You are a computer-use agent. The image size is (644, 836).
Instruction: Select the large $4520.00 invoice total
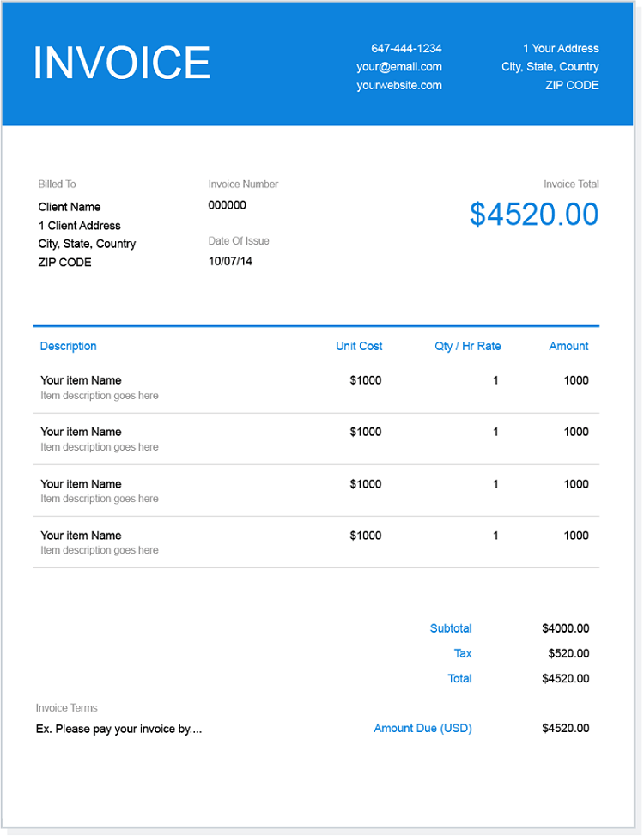[x=534, y=215]
